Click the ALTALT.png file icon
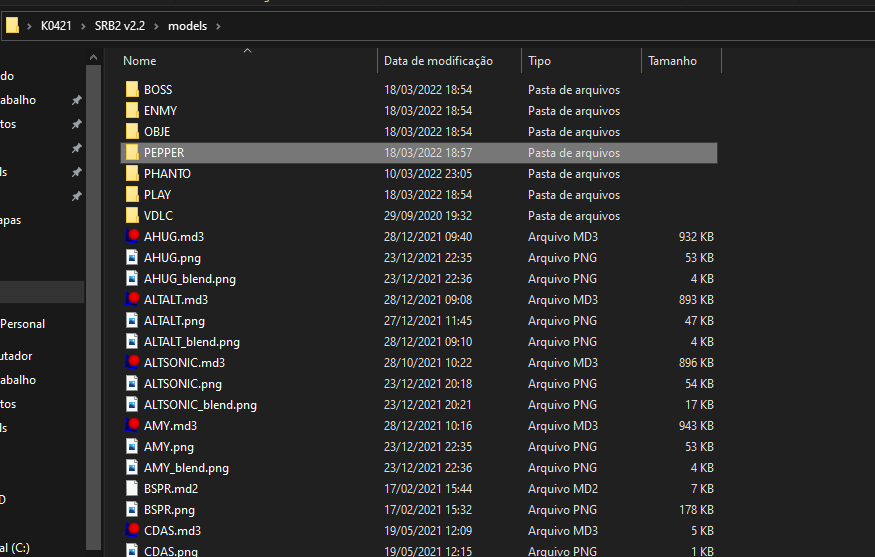Image resolution: width=875 pixels, height=557 pixels. click(132, 320)
